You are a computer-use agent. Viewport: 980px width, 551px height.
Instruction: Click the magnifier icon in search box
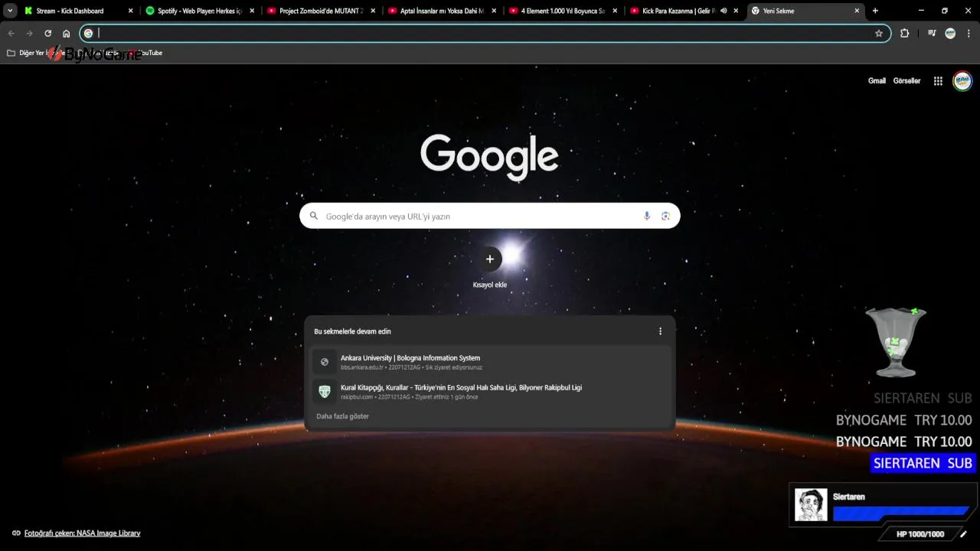tap(313, 217)
